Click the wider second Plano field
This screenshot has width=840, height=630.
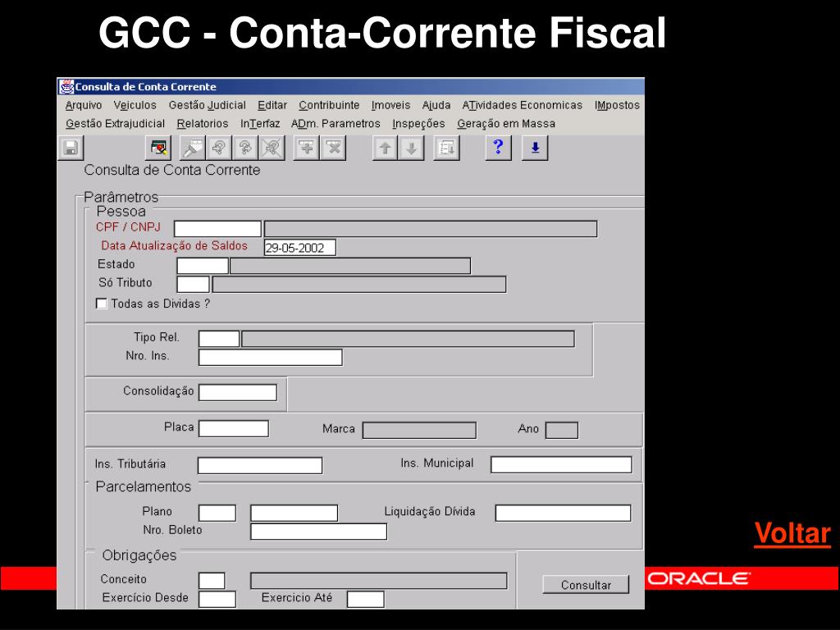pyautogui.click(x=294, y=514)
